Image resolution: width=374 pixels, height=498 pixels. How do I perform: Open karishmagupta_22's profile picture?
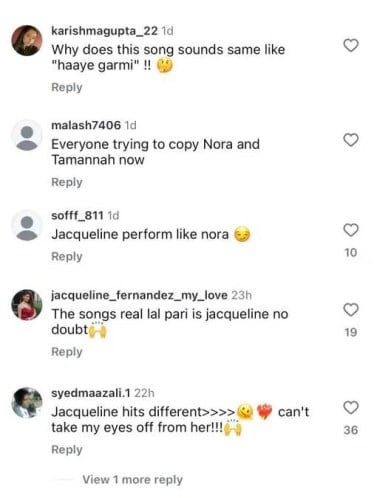(27, 40)
